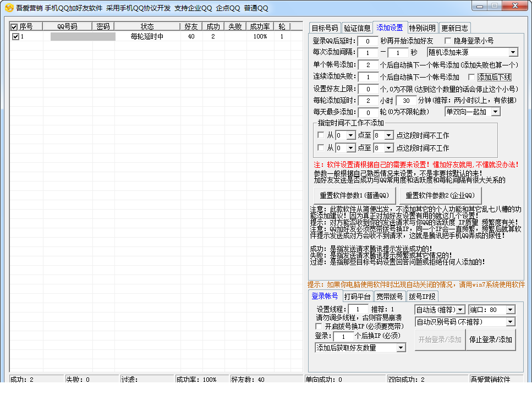Enable second 这段时间不工作 time range checkbox
This screenshot has width=532, height=395.
321,147
